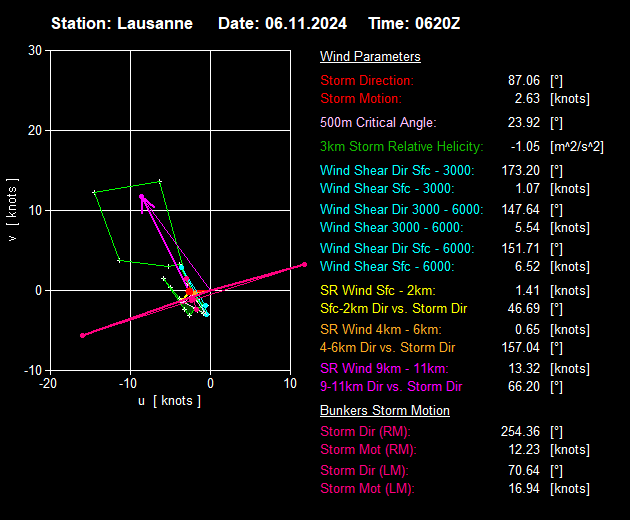This screenshot has width=630, height=520.
Task: Click 'SR Wind Sfc - 2km:' label
Action: pyautogui.click(x=378, y=291)
